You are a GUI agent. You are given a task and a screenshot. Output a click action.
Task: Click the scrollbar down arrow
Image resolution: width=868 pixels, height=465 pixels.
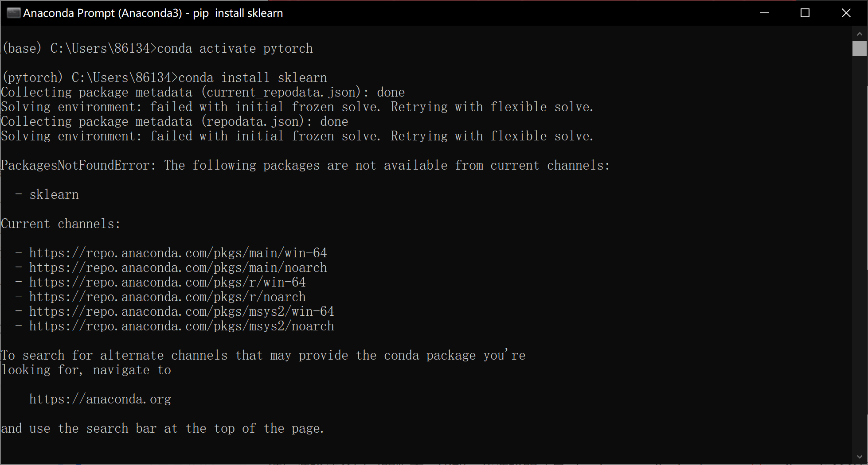[x=860, y=457]
